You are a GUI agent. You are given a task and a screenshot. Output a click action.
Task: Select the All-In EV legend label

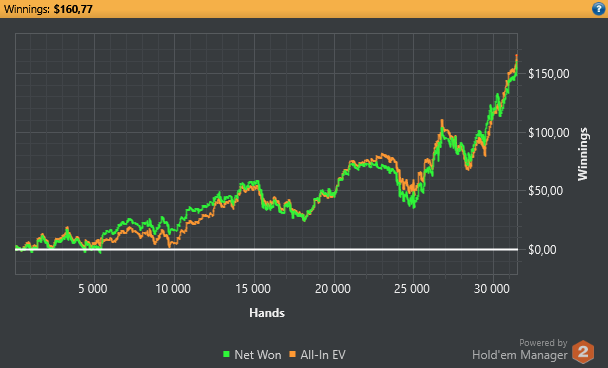coord(323,354)
